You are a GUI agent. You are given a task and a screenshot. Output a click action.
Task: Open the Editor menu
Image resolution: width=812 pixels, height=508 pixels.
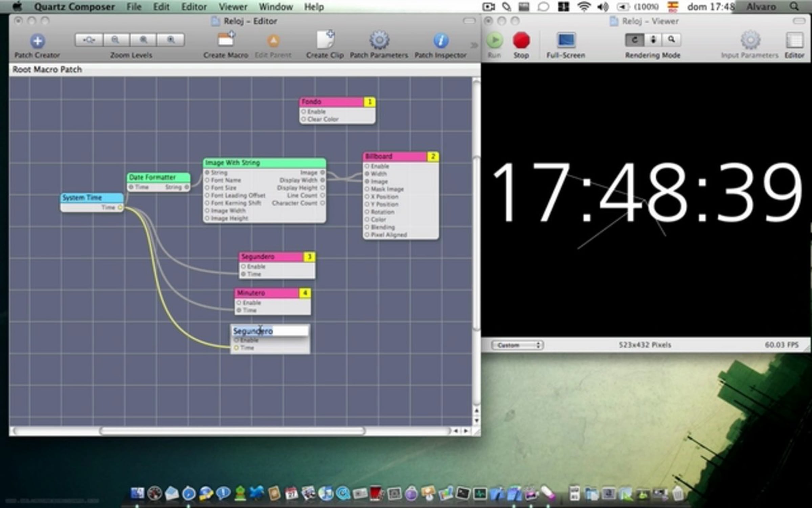pyautogui.click(x=194, y=7)
